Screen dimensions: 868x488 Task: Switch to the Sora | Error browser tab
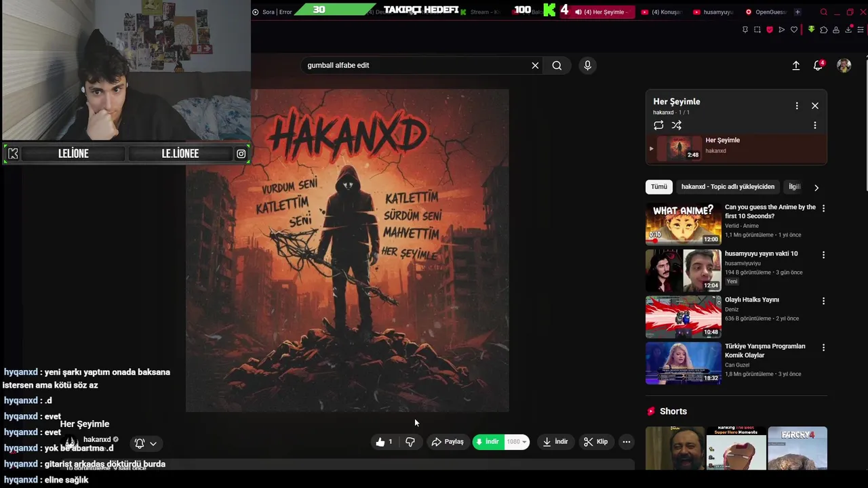pos(272,12)
